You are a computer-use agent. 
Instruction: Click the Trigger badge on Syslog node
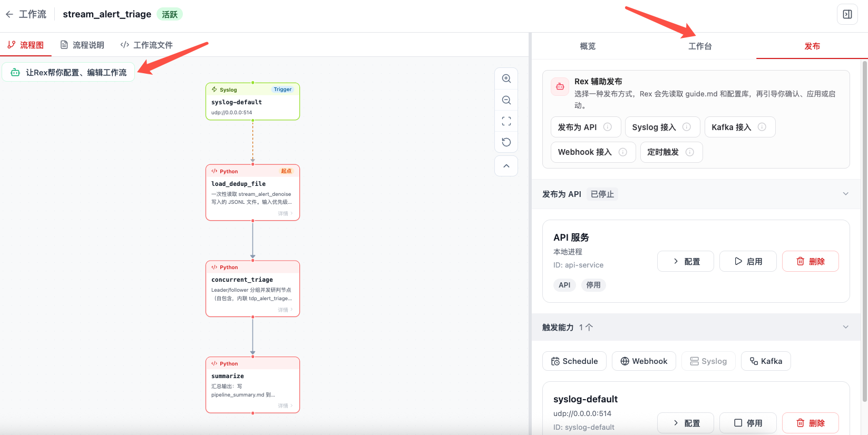(x=282, y=90)
